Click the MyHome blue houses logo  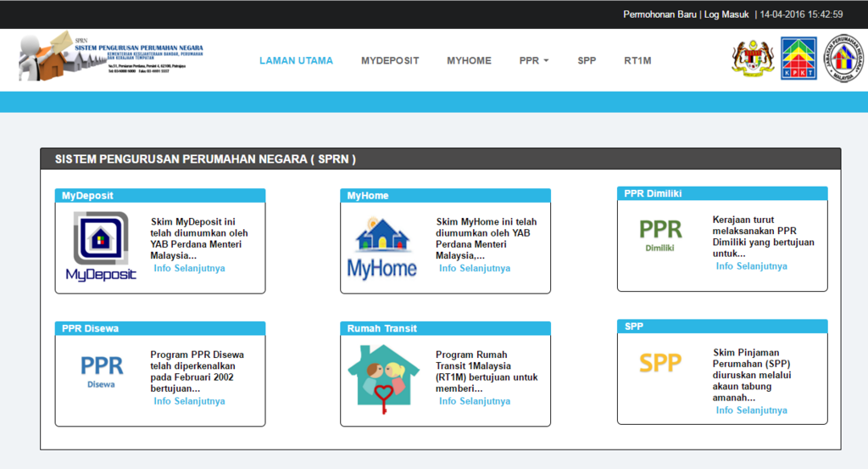[382, 248]
